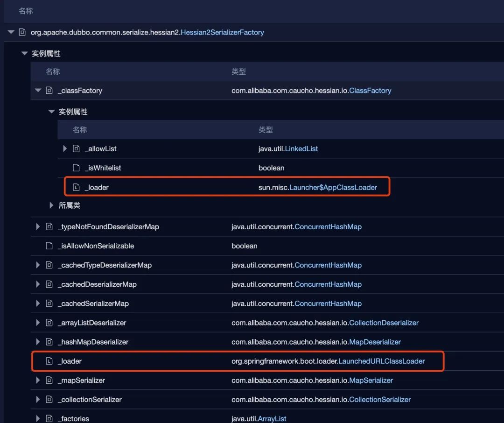
Task: Open the LinkedList type link
Action: (x=301, y=148)
